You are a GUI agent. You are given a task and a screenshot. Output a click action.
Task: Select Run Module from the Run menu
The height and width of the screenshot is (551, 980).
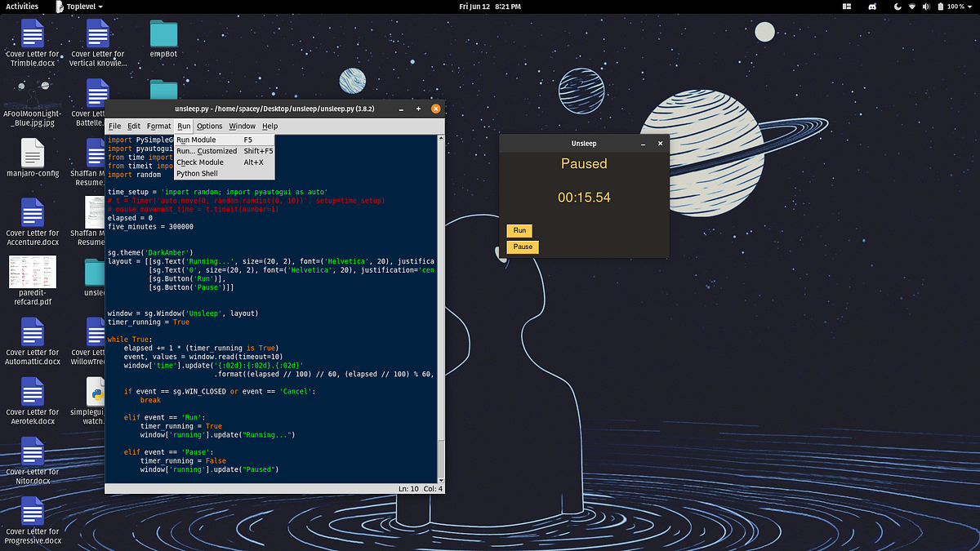(x=194, y=139)
